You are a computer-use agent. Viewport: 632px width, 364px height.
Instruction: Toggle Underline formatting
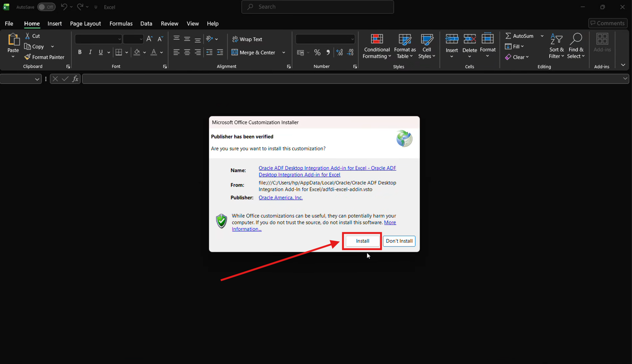(100, 52)
